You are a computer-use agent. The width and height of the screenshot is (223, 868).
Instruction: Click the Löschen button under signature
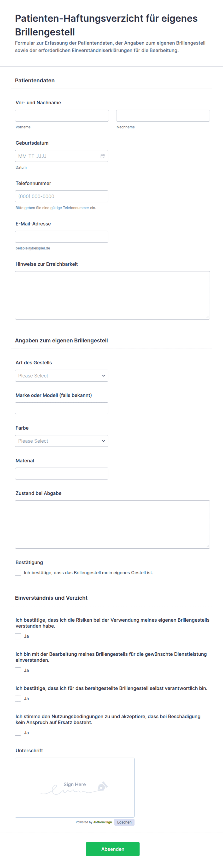tap(124, 823)
